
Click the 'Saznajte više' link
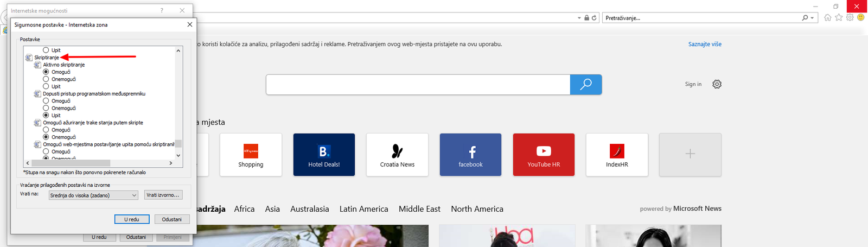pos(705,45)
